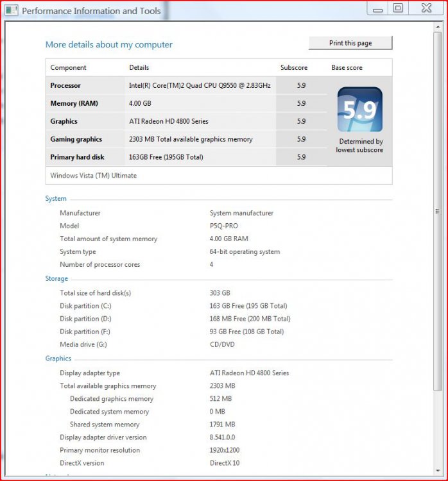This screenshot has width=448, height=481.
Task: Click the scrollbar up arrow
Action: tap(438, 28)
